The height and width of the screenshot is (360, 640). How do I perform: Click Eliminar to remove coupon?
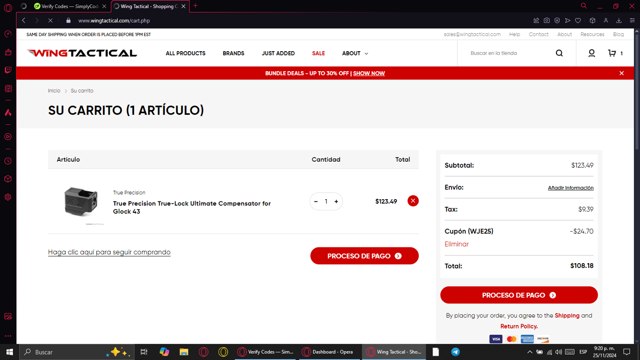456,244
